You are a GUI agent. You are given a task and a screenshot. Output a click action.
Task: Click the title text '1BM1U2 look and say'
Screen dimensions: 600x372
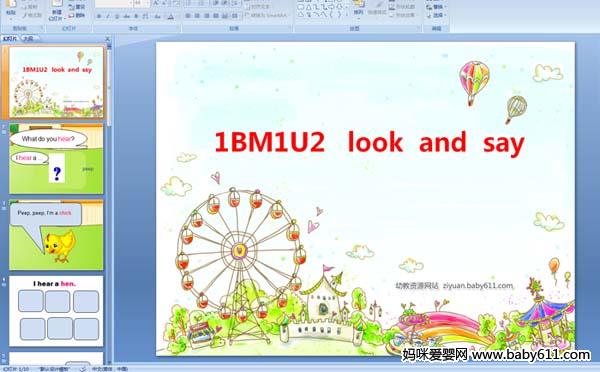point(369,143)
